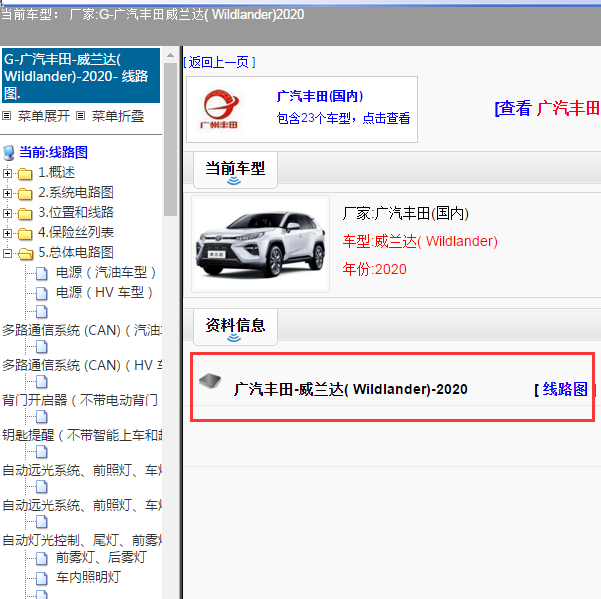
Task: Open 前雾灯、后雾灯 diagram
Action: [x=101, y=557]
